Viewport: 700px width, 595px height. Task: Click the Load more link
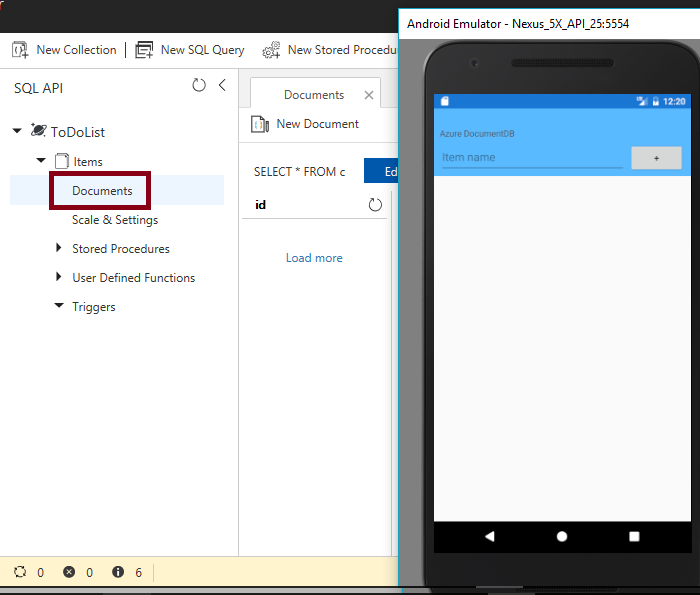314,258
